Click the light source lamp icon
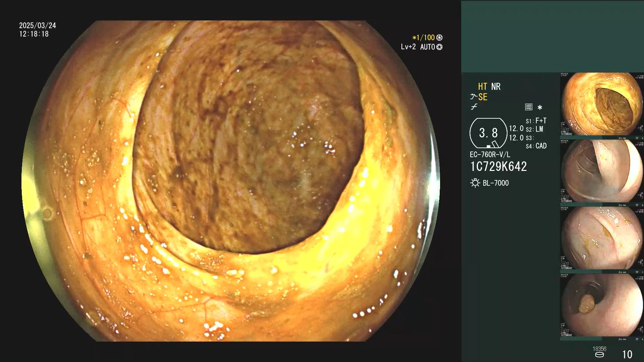Screen dimensions: 644x362 (x=475, y=183)
